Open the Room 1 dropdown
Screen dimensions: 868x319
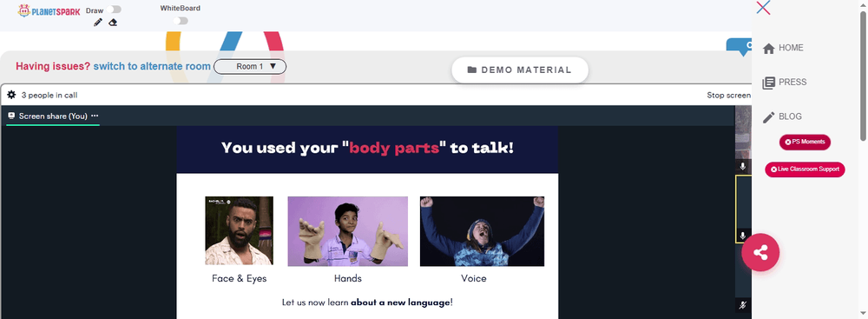250,67
